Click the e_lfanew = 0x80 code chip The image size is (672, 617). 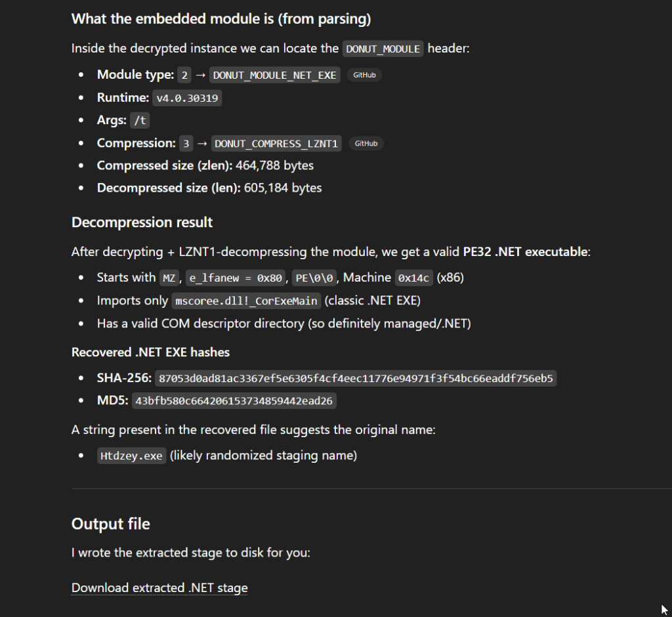pyautogui.click(x=235, y=278)
